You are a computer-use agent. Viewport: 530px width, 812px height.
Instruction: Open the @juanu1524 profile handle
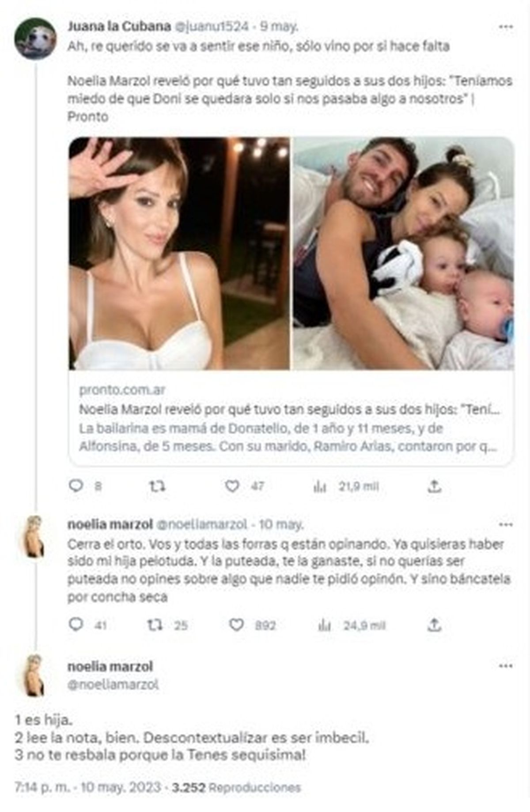click(x=212, y=27)
